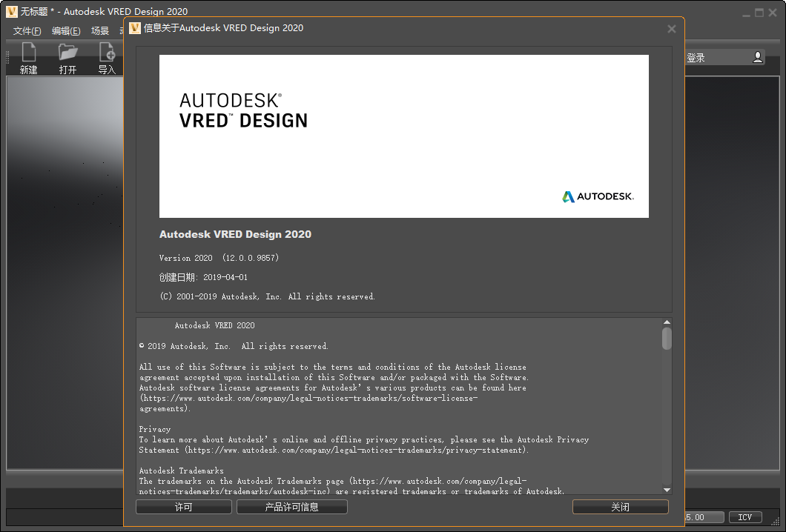Click the up arrow of the license text scrollbar
The image size is (786, 532).
tap(666, 322)
